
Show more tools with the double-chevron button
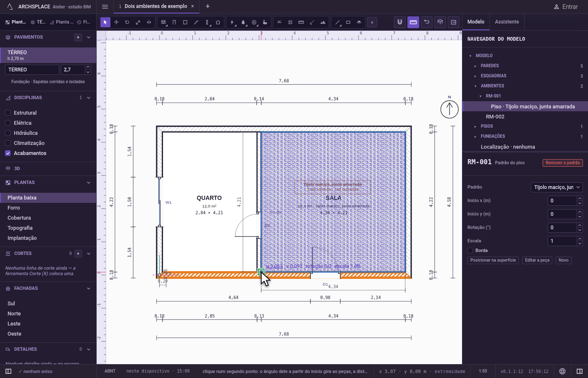(x=372, y=22)
